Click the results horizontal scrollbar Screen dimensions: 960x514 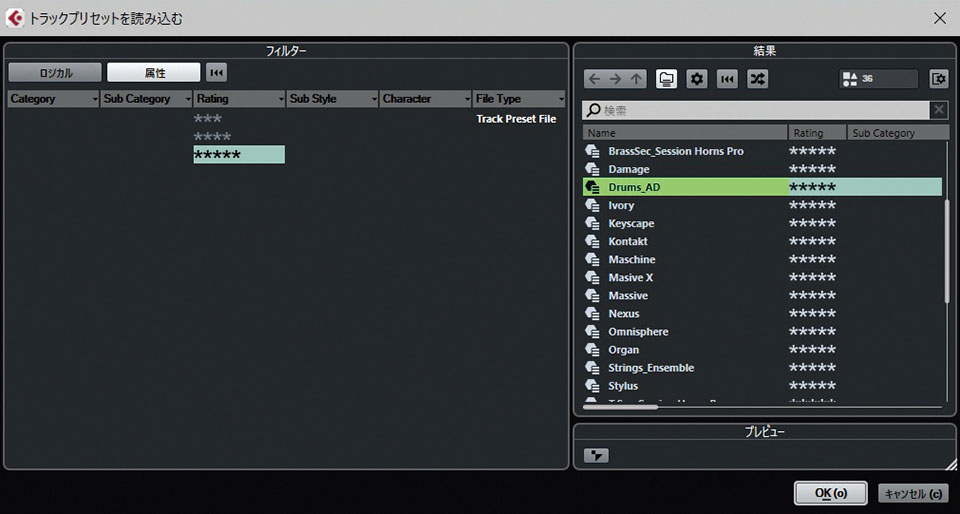[x=620, y=406]
